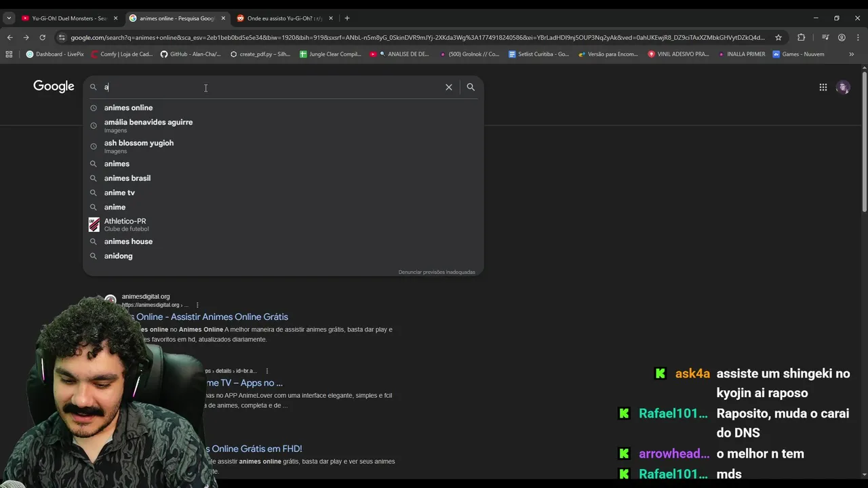Bookmark this page with the star icon
Image resolution: width=868 pixels, height=488 pixels.
click(778, 37)
